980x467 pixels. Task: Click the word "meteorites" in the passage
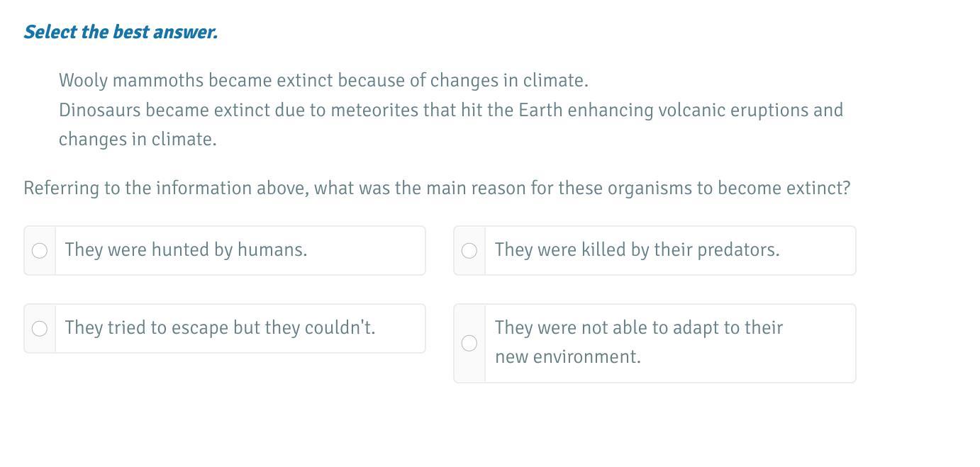pos(374,111)
